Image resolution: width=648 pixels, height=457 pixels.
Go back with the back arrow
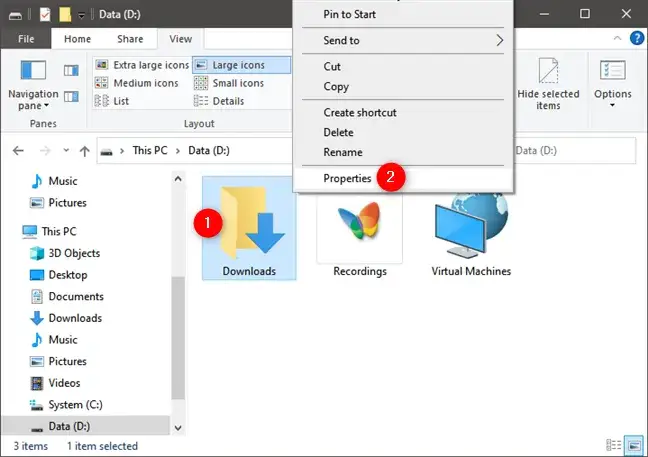pos(18,151)
